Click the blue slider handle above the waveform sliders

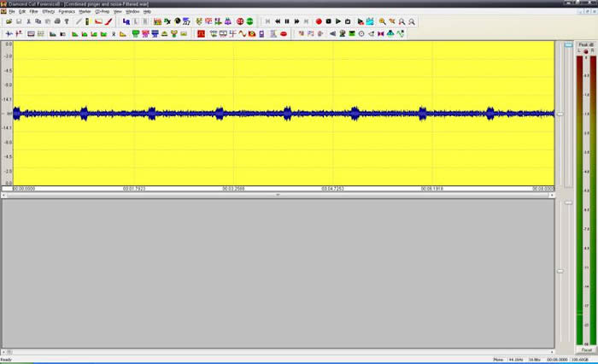[x=569, y=45]
